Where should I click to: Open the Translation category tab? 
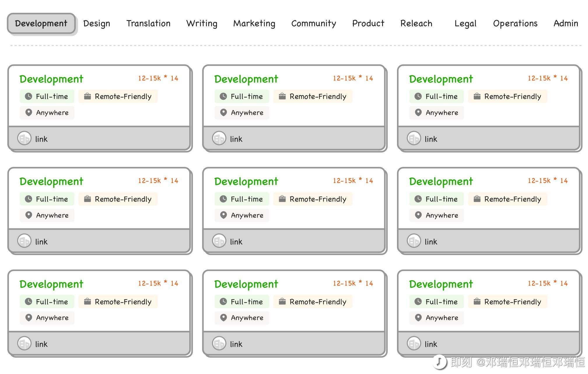coord(148,24)
